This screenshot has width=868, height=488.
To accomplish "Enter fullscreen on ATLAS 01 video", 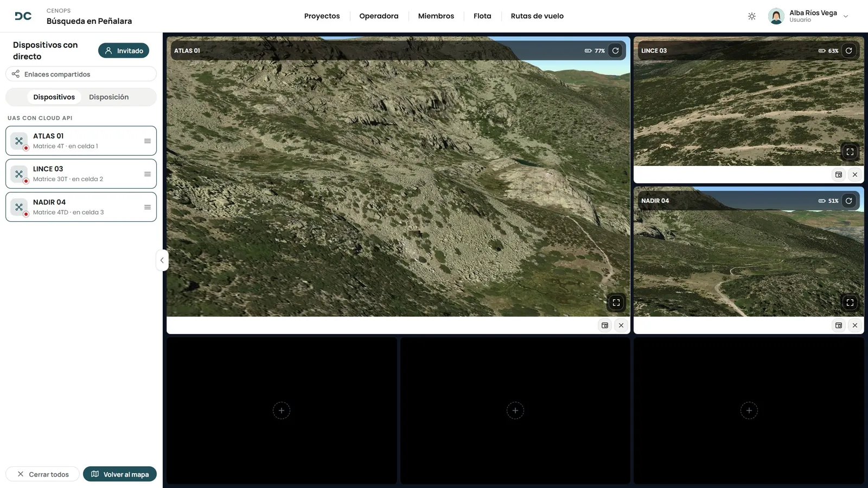I will click(x=616, y=303).
